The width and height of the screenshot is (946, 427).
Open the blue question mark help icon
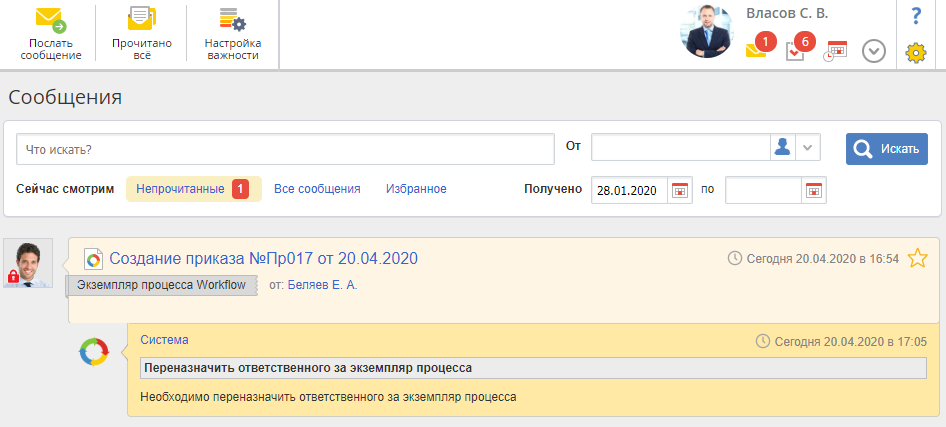pos(916,16)
